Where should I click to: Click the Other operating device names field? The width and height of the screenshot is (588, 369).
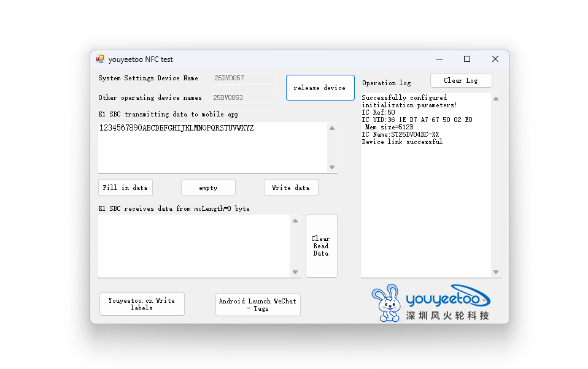242,98
